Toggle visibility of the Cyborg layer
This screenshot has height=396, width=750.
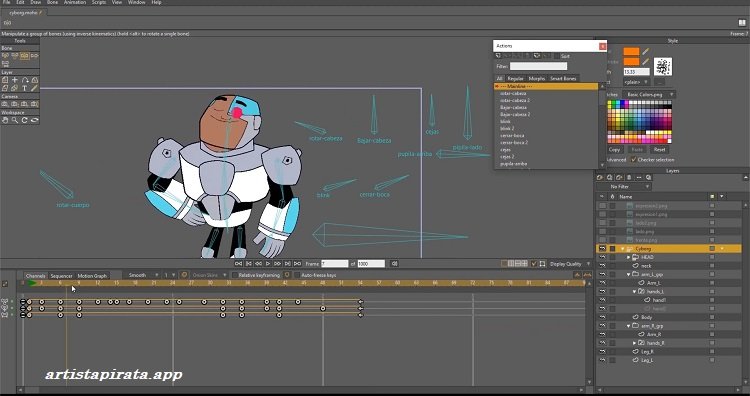pos(602,249)
